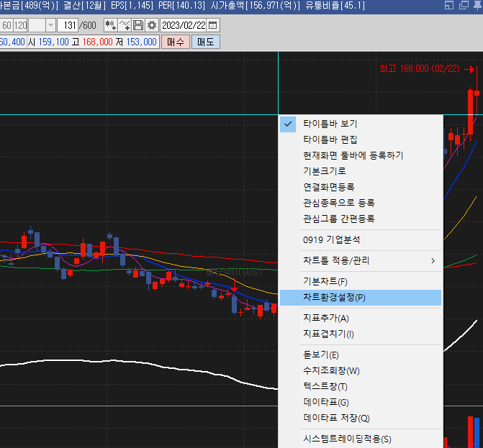Click the 매수 buy button

(x=176, y=42)
